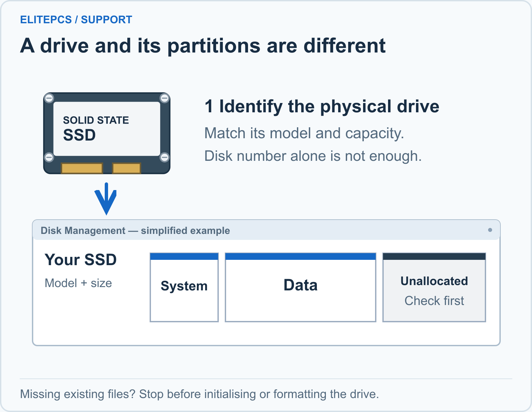Select the System partition box
This screenshot has height=412, width=532.
point(184,287)
